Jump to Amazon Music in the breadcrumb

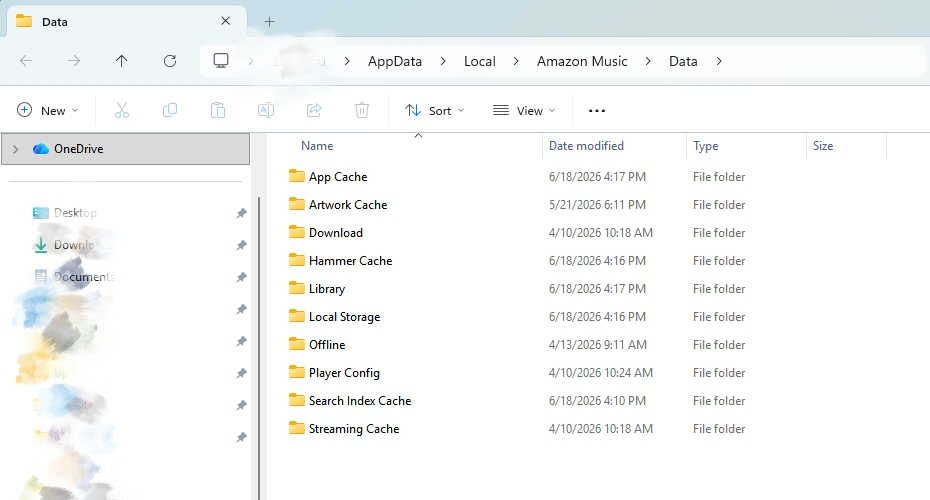click(x=582, y=61)
